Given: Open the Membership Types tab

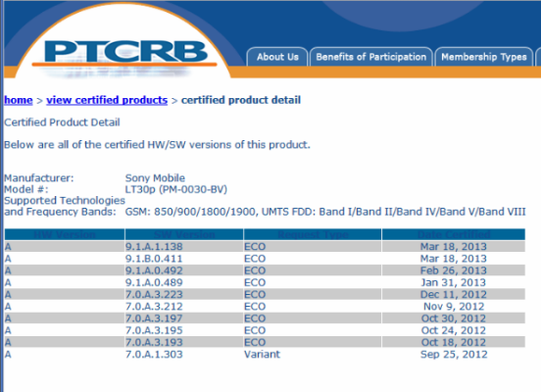Looking at the screenshot, I should (484, 57).
